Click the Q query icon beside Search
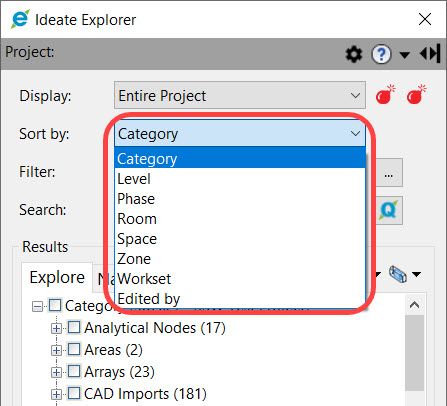Viewport: 447px width, 406px height. [x=389, y=211]
